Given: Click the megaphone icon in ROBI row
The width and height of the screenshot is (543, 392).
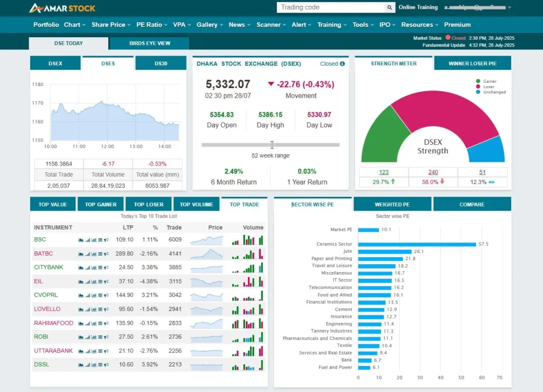Looking at the screenshot, I should coord(106,337).
